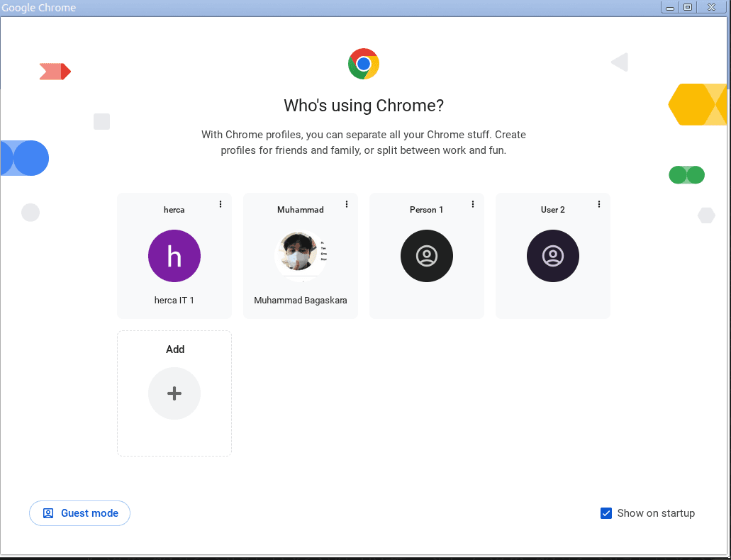Click the Muhammad Bagaskara name label

(301, 301)
